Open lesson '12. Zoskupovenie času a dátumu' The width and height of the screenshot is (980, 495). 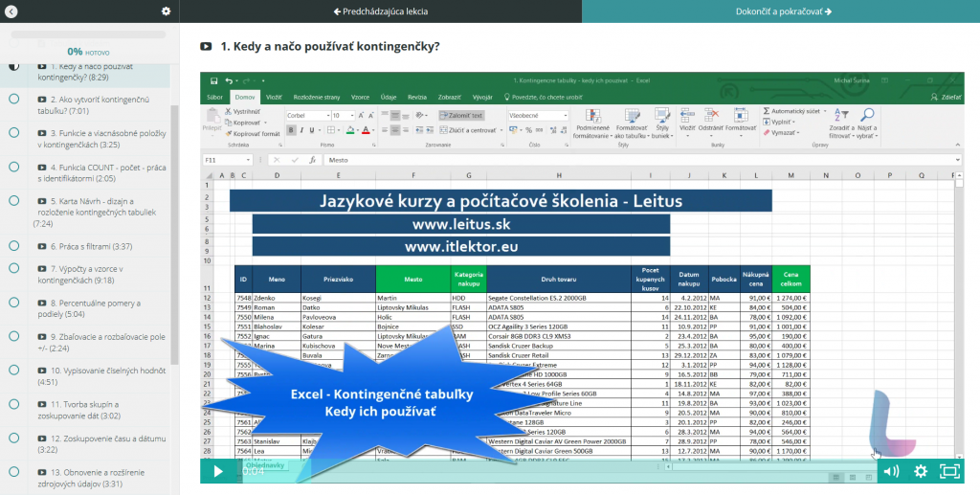tap(101, 444)
